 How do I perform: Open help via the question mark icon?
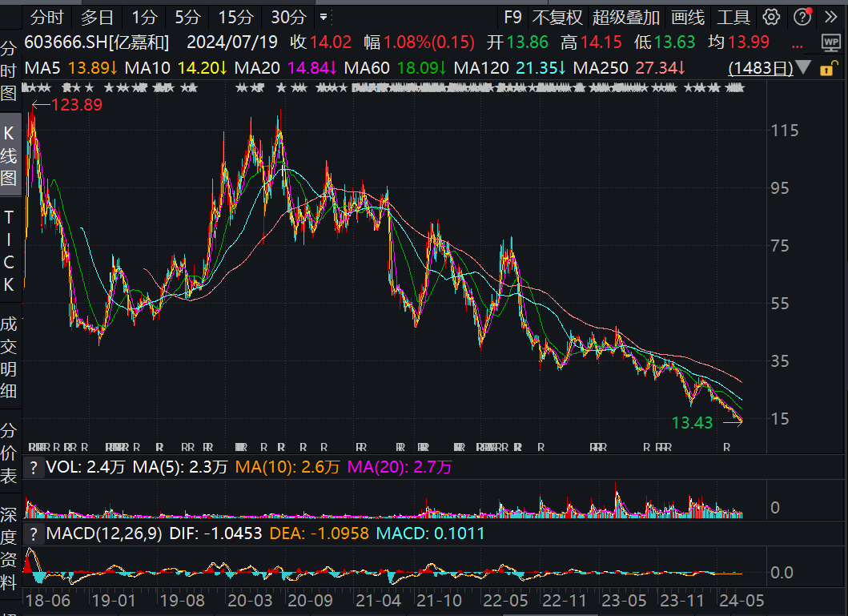point(802,18)
